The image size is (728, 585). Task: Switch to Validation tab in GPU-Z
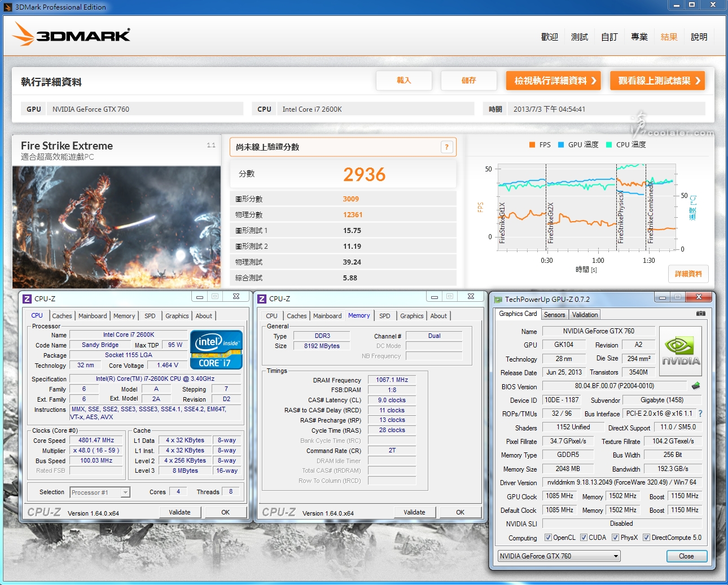(x=585, y=315)
